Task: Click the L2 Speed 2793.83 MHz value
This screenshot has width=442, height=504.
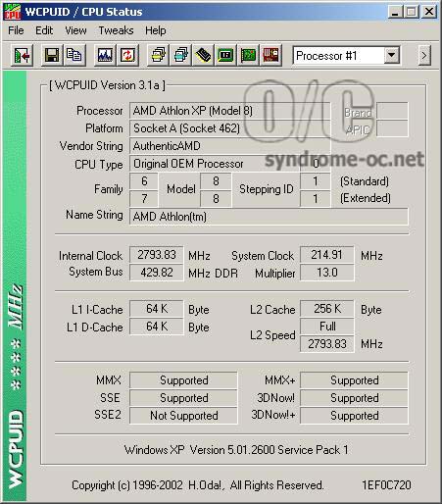Action: 326,344
